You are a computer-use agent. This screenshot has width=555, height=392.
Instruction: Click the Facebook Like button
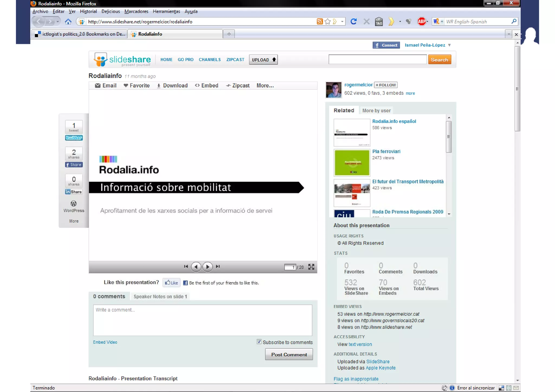pyautogui.click(x=172, y=283)
